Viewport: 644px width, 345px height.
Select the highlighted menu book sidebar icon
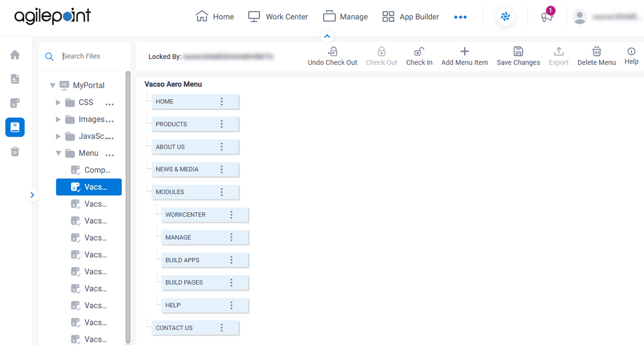15,127
